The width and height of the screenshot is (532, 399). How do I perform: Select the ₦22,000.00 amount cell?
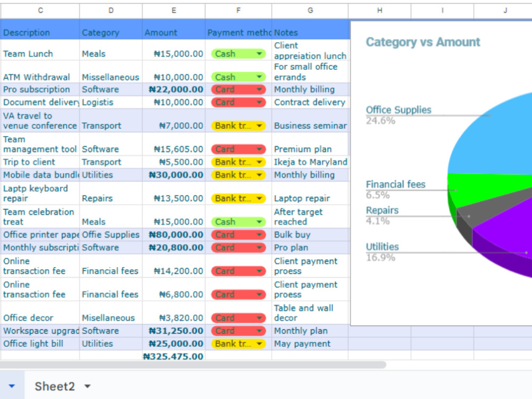(x=174, y=89)
